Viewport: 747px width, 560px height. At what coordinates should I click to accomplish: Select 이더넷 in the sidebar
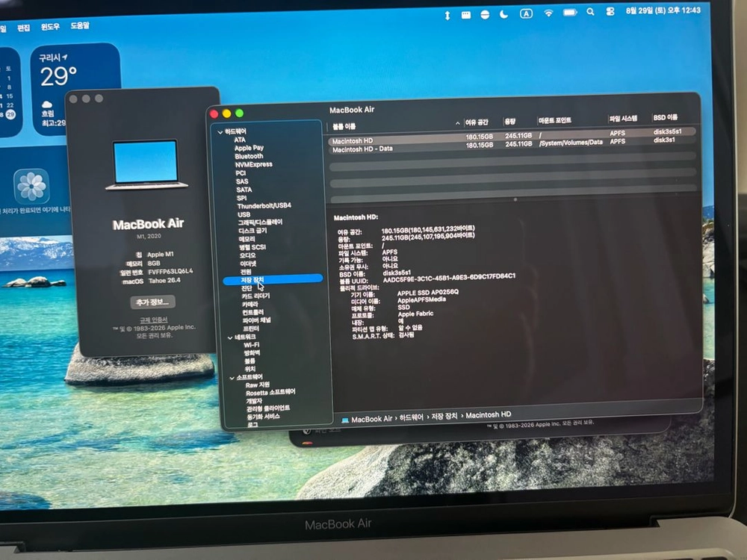[248, 264]
